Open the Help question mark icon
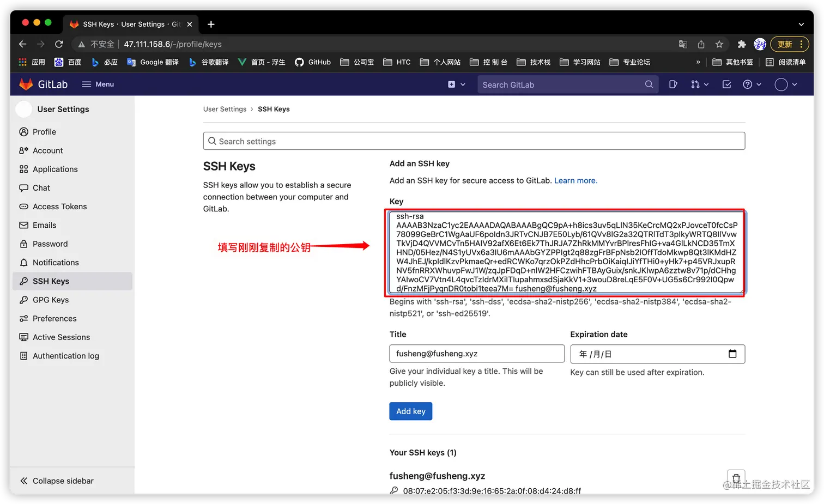 click(x=748, y=84)
